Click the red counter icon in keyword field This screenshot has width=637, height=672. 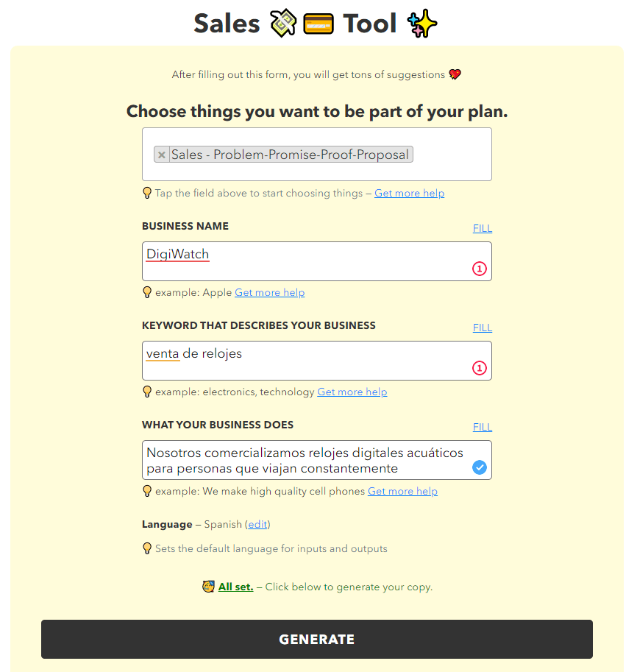pyautogui.click(x=479, y=368)
